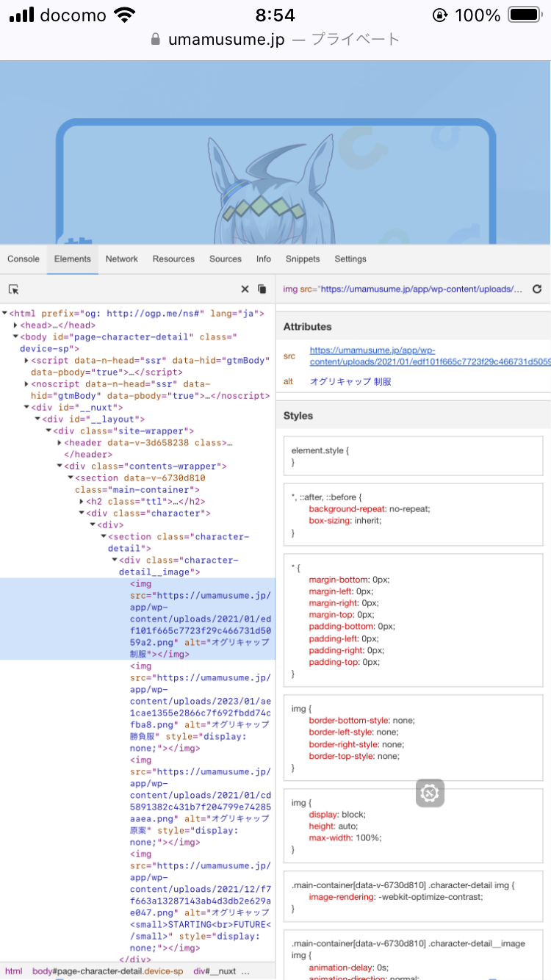The image size is (551, 980).
Task: Expand the <head> node
Action: point(16,325)
